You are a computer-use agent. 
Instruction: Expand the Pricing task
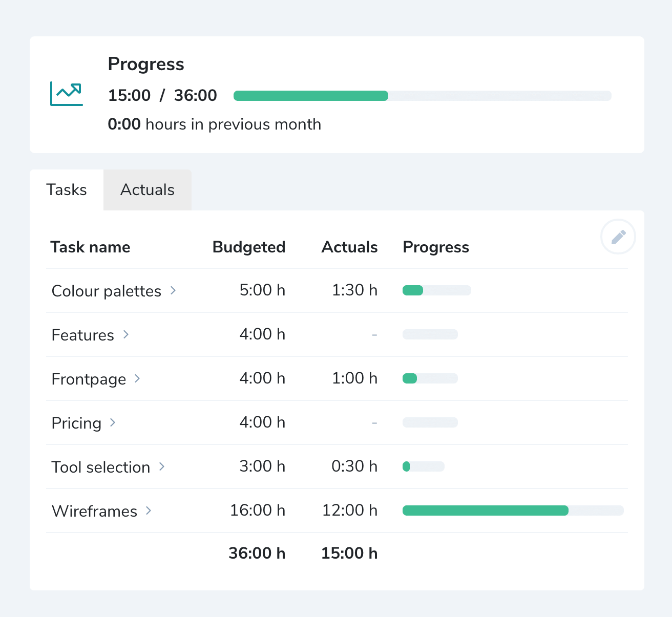tap(113, 422)
